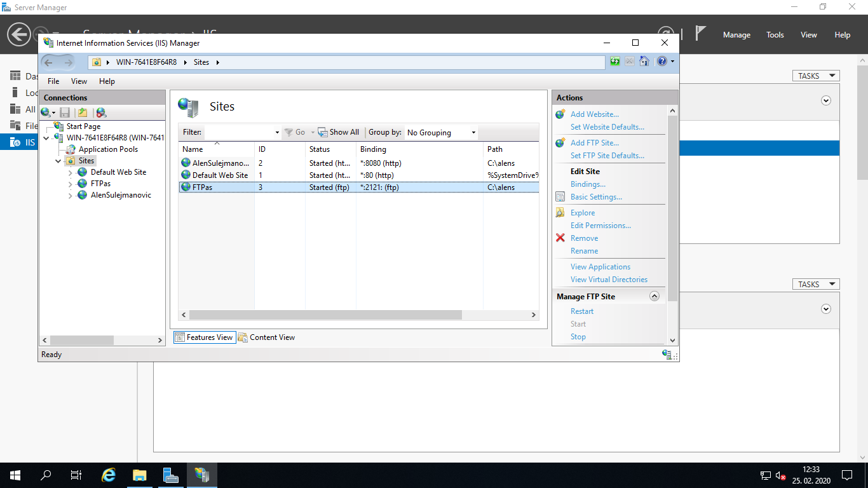This screenshot has height=488, width=868.
Task: Click the Basic Settings page icon
Action: (x=560, y=197)
